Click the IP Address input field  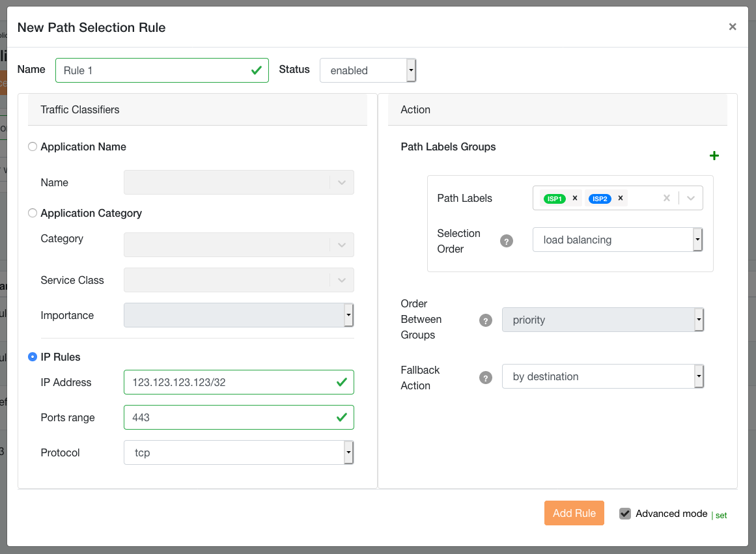coord(231,382)
